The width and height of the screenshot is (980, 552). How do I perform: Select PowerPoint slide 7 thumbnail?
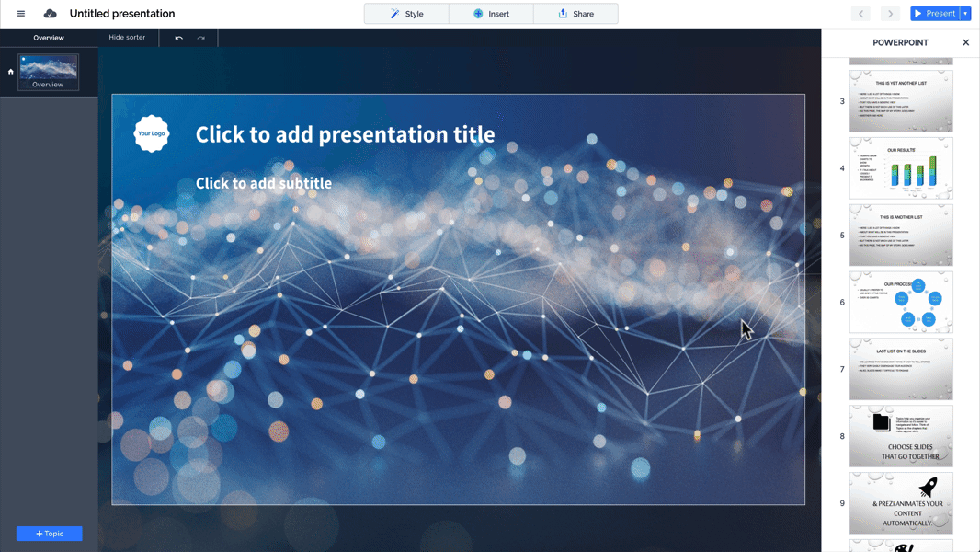pos(901,369)
